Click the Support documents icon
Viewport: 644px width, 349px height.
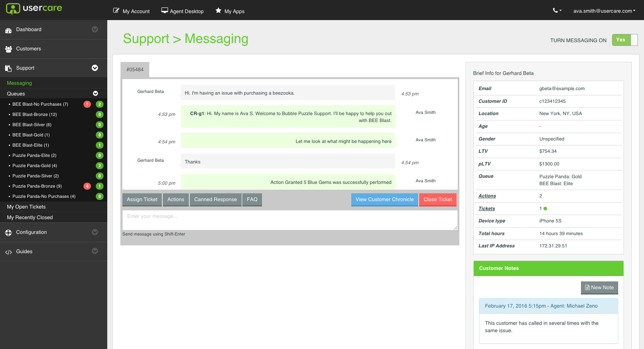[8, 68]
